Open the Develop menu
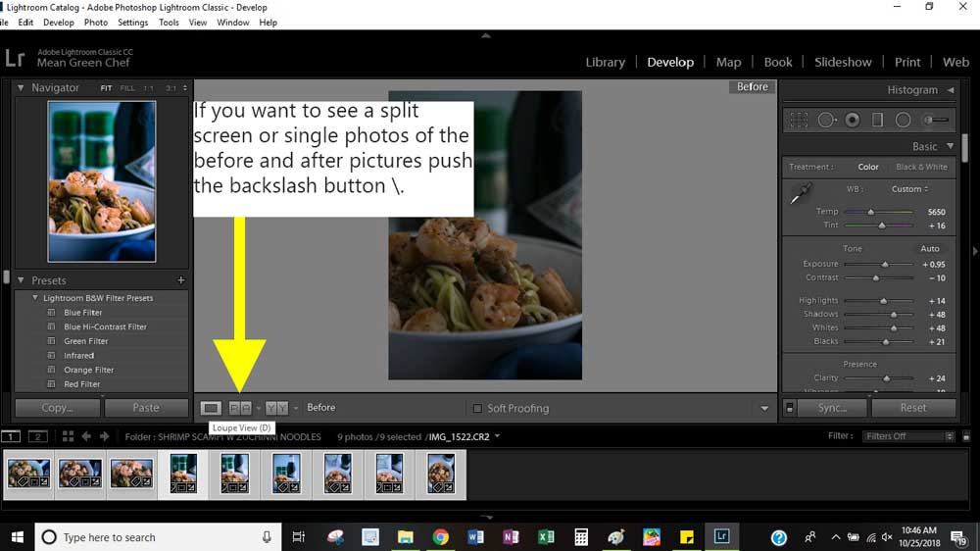Screen dimensions: 980x551 (x=59, y=23)
